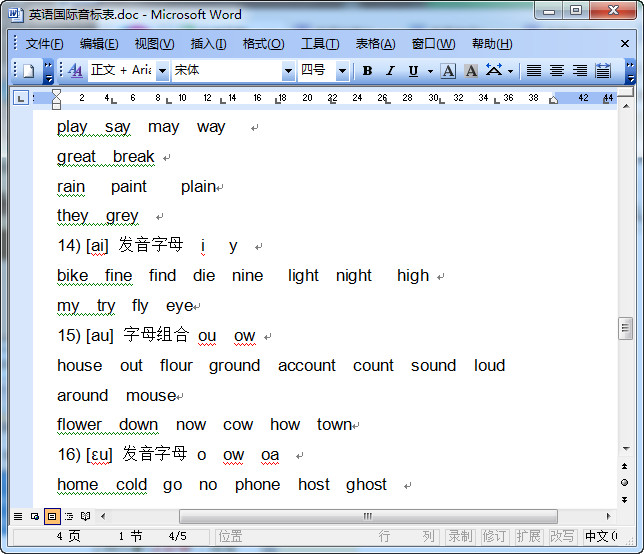
Task: Toggle the 改写 overtype mode in status bar
Action: click(562, 537)
